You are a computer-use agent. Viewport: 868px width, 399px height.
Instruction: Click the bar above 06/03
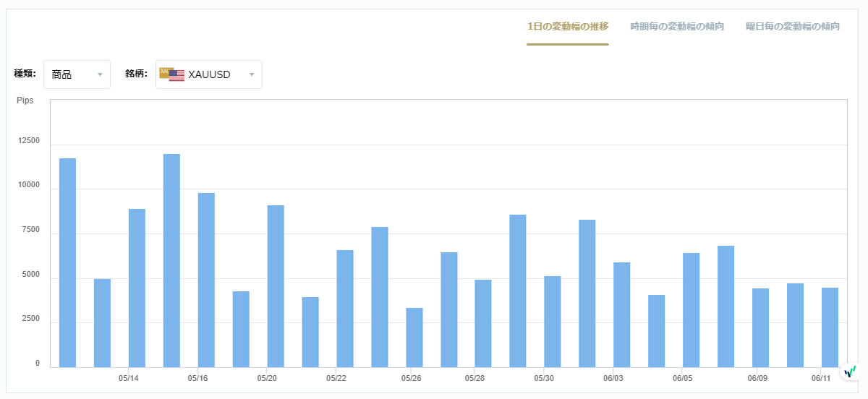622,314
